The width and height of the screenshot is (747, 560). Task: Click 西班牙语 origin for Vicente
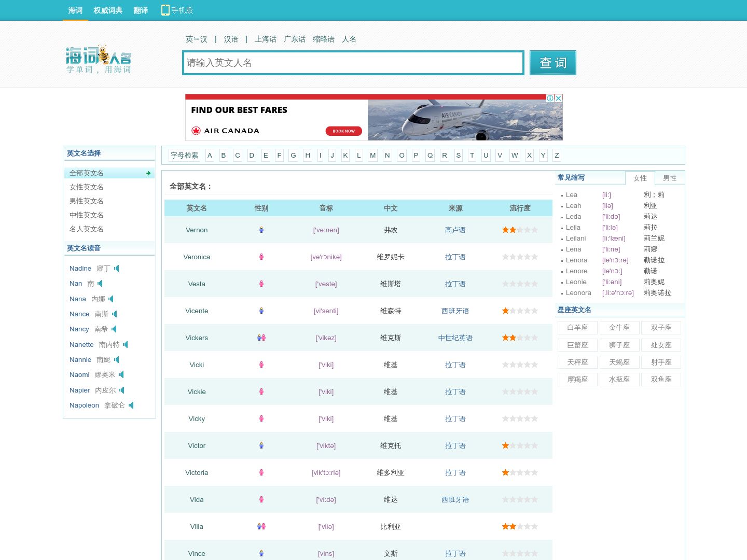pos(455,311)
